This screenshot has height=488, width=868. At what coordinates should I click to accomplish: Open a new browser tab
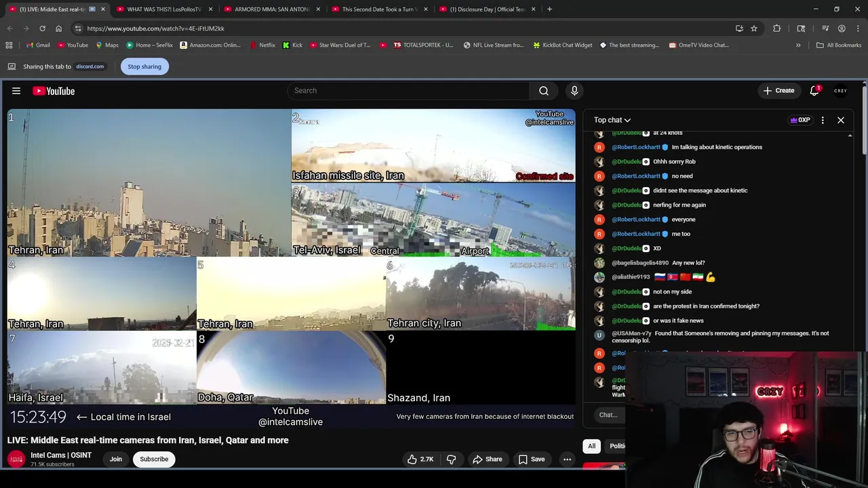(x=549, y=9)
